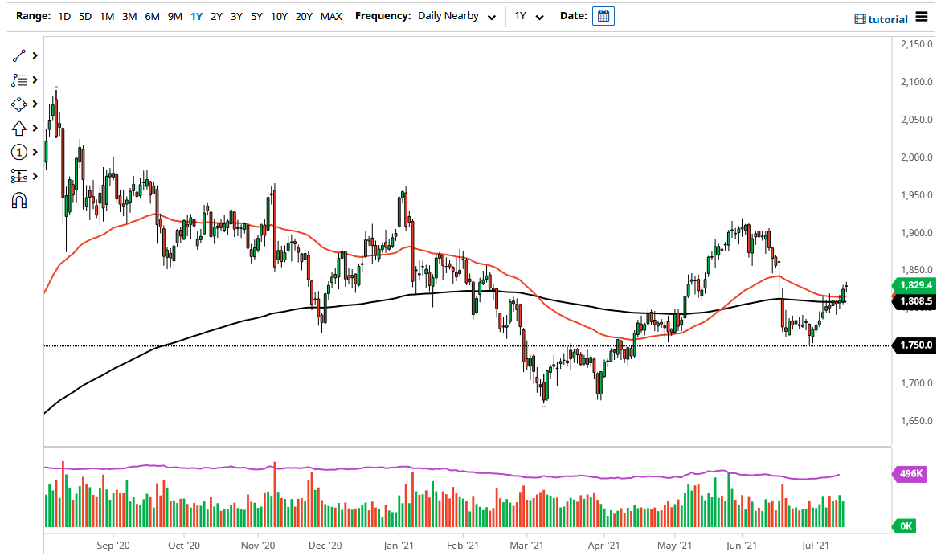Screen dimensions: 941x560
Task: Set range to MAX
Action: tap(331, 16)
